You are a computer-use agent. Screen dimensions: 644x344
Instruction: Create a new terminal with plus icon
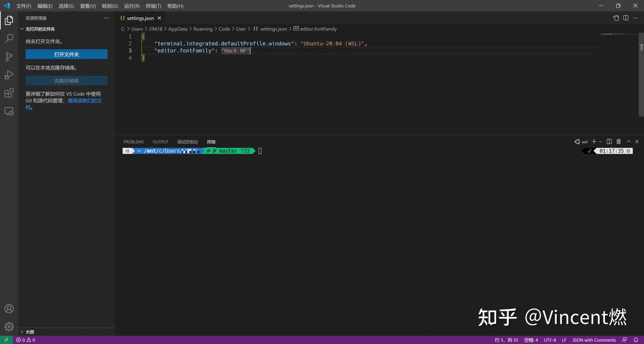[594, 142]
